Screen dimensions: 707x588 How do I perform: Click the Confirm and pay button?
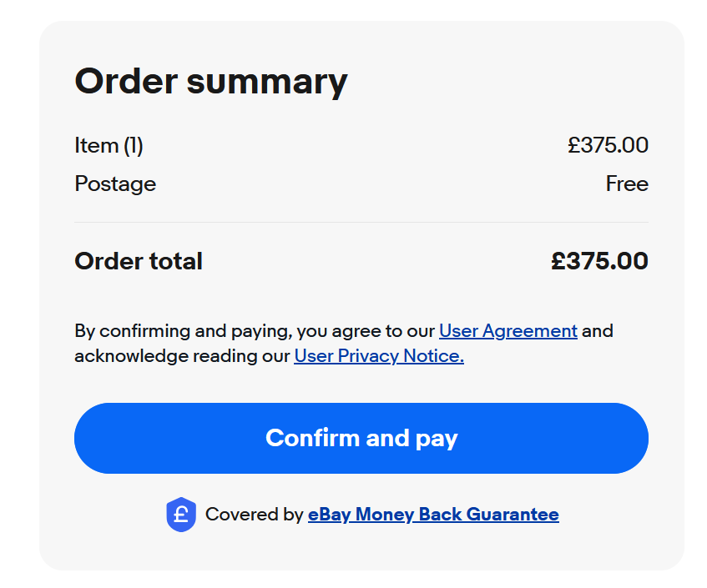click(361, 438)
